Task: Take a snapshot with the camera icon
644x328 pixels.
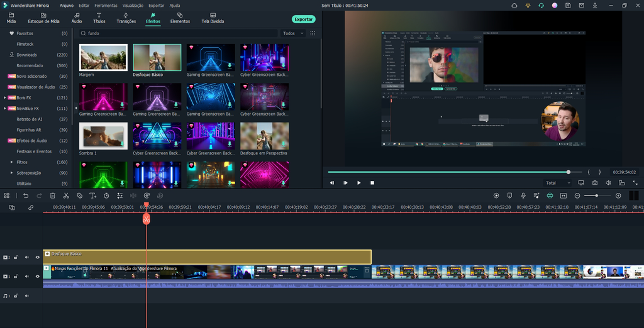Action: (595, 183)
